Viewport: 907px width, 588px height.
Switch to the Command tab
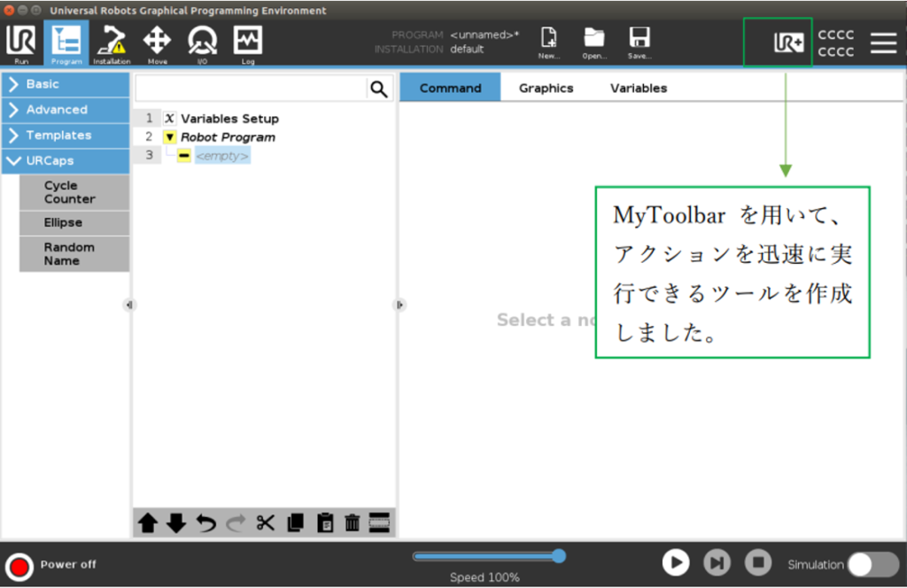click(x=450, y=88)
